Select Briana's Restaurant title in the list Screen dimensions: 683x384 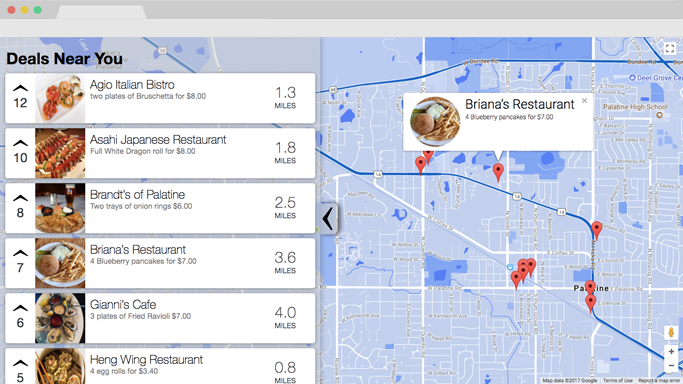[x=138, y=249]
